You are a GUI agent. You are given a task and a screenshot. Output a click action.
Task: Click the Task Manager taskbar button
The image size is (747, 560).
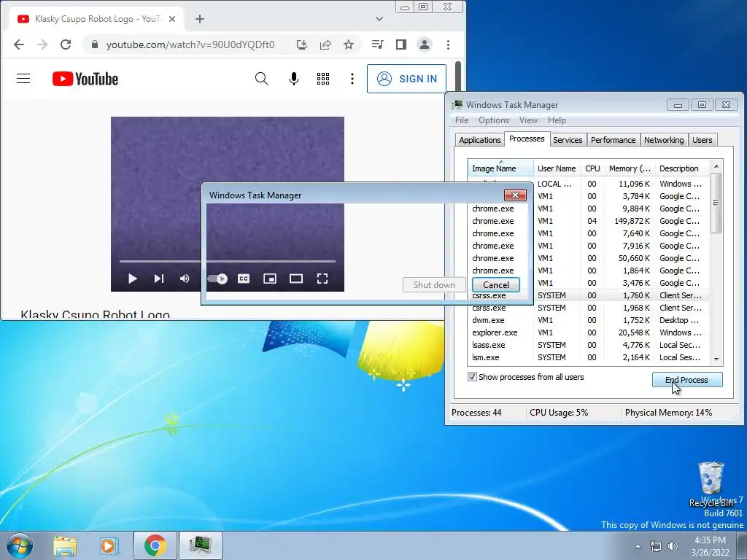pos(200,545)
